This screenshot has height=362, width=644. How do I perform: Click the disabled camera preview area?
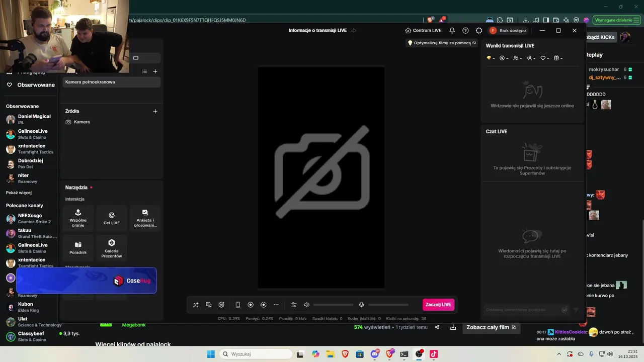(x=321, y=178)
